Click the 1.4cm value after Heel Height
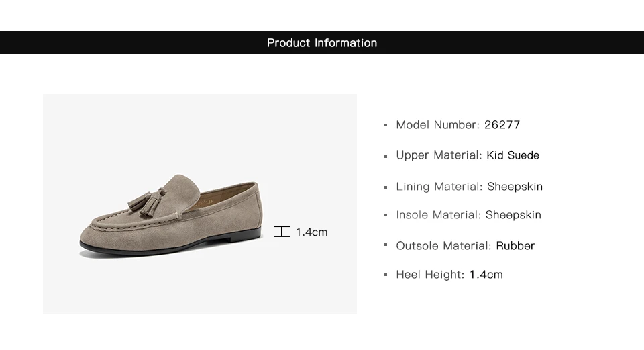 click(486, 275)
